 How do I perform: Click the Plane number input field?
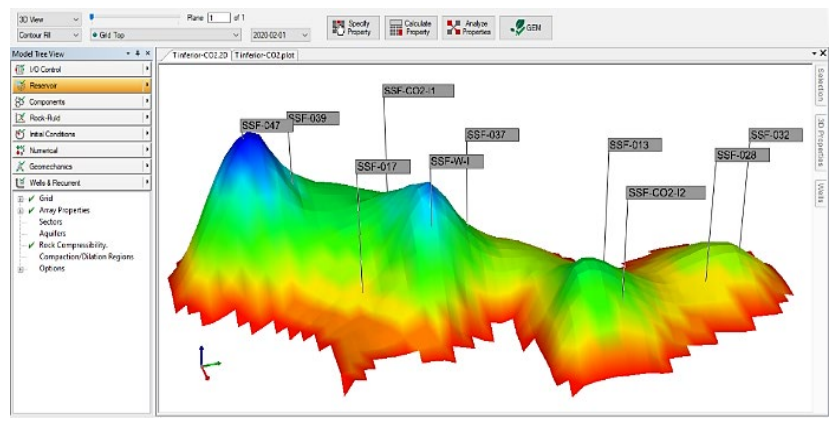coord(219,18)
